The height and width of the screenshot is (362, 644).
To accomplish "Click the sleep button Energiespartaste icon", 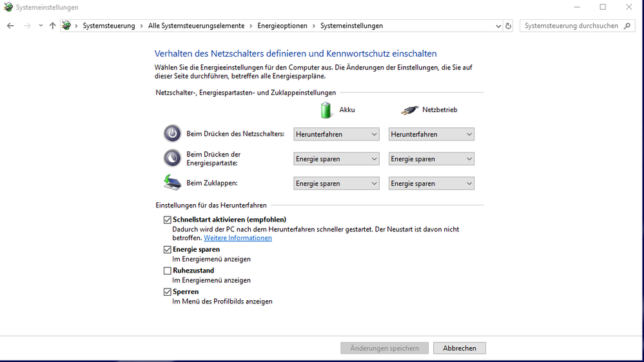I will 172,158.
